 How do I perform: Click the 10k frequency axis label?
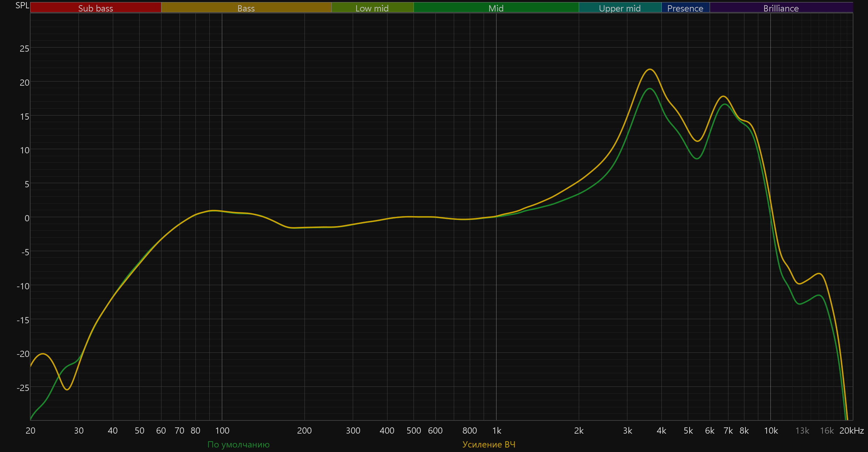coord(771,430)
